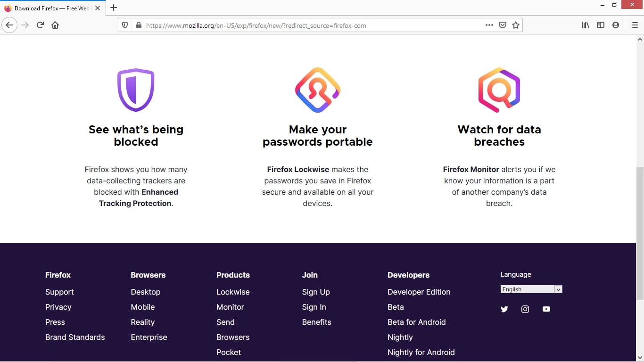Viewport: 644px width, 362px height.
Task: Click the Sign Up link
Action: [316, 292]
